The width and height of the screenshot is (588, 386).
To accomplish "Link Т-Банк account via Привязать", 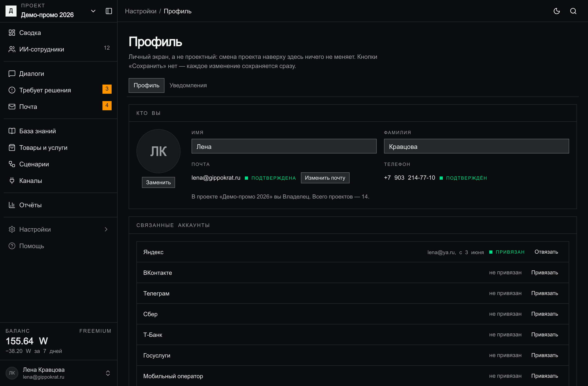I will pos(545,335).
